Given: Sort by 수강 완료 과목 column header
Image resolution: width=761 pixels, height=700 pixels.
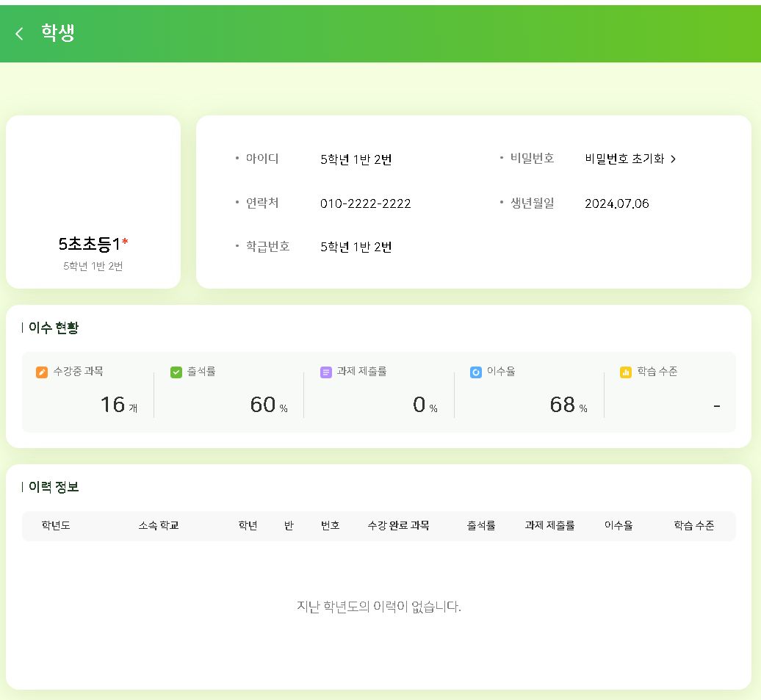Looking at the screenshot, I should (x=398, y=526).
